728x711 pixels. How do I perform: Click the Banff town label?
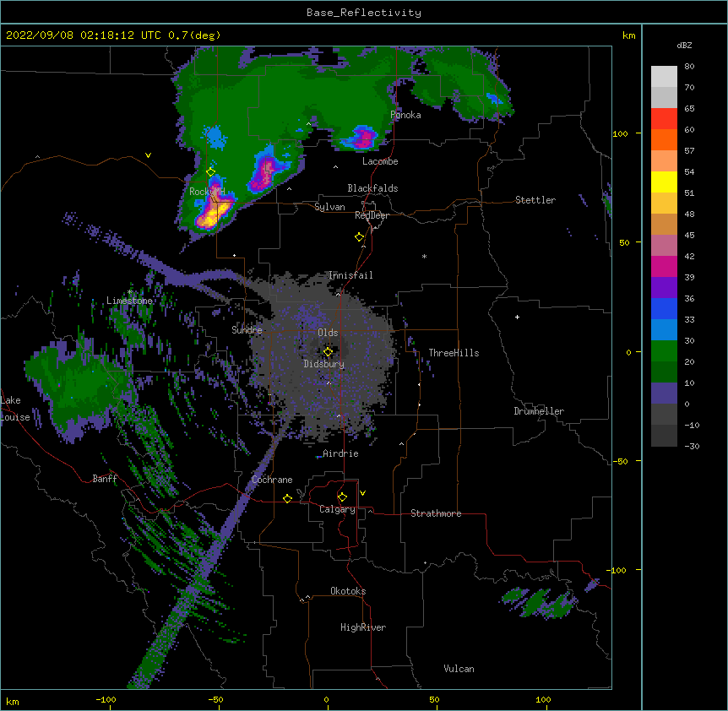point(105,479)
